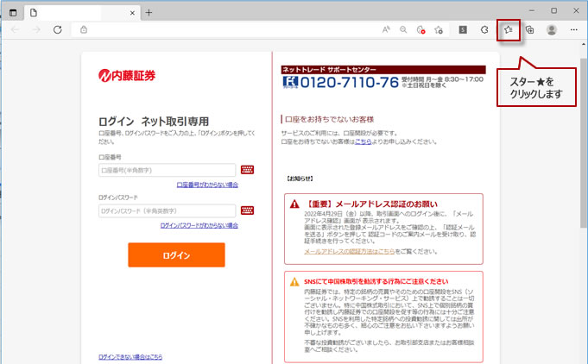Click the 口座番号がわからない場合 link
This screenshot has height=364, width=588.
pos(207,185)
